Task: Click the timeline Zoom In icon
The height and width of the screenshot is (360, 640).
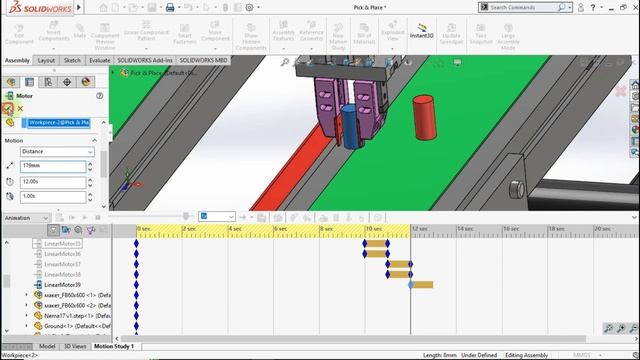Action: pos(621,328)
